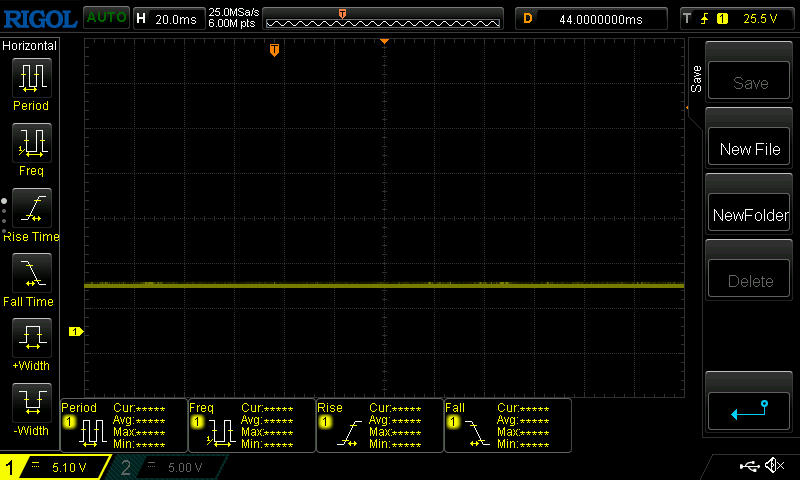Click the H 20.0ms timebase readout
This screenshot has width=800, height=480.
pyautogui.click(x=169, y=19)
